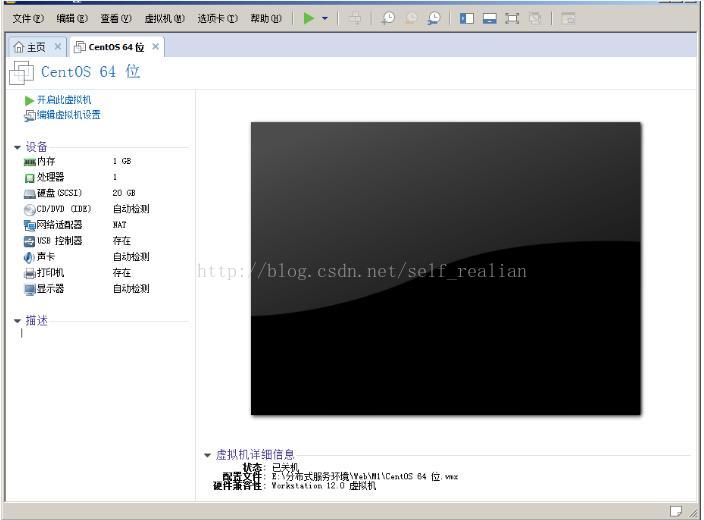Click the black virtual machine screen preview
The image size is (704, 520).
click(446, 268)
